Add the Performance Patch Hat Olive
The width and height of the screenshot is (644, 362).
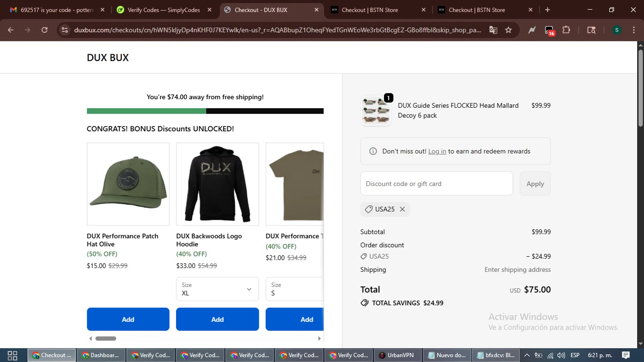coord(128,319)
